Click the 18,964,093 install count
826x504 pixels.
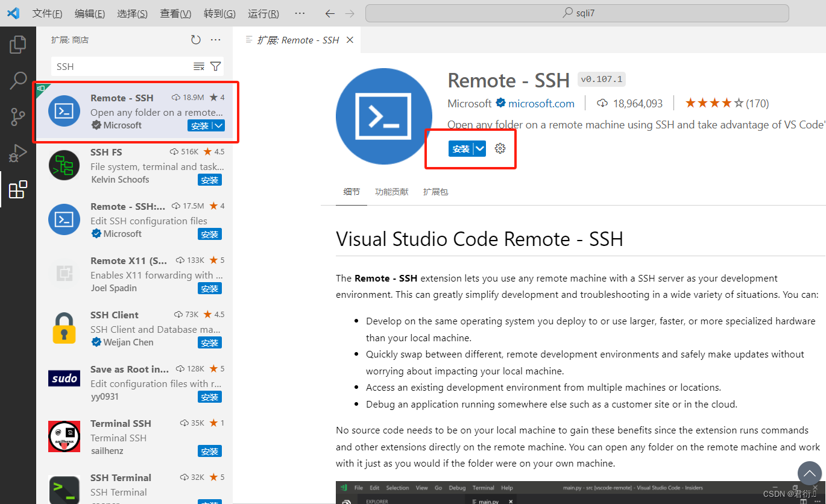pyautogui.click(x=638, y=103)
